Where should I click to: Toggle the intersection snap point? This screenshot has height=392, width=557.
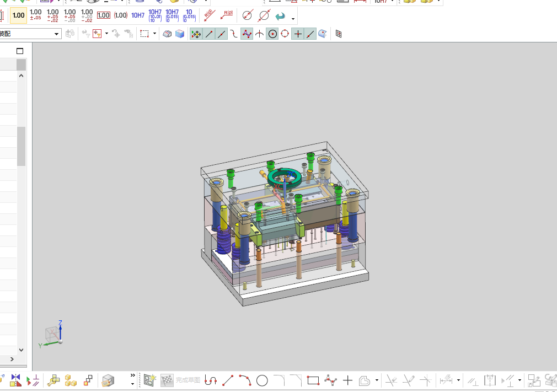coord(260,34)
